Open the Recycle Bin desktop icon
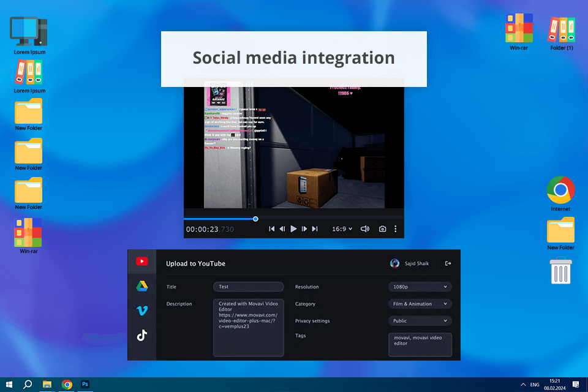Viewport: 588px width, 392px height. point(560,271)
